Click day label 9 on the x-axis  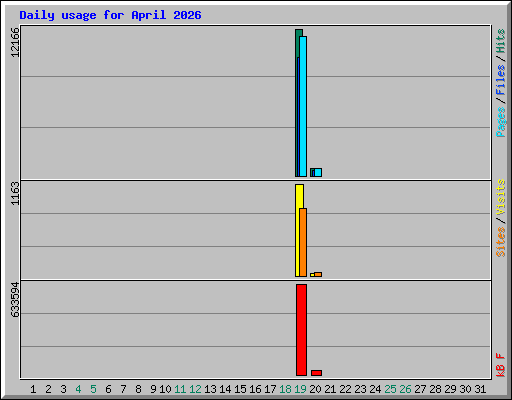coord(153,389)
